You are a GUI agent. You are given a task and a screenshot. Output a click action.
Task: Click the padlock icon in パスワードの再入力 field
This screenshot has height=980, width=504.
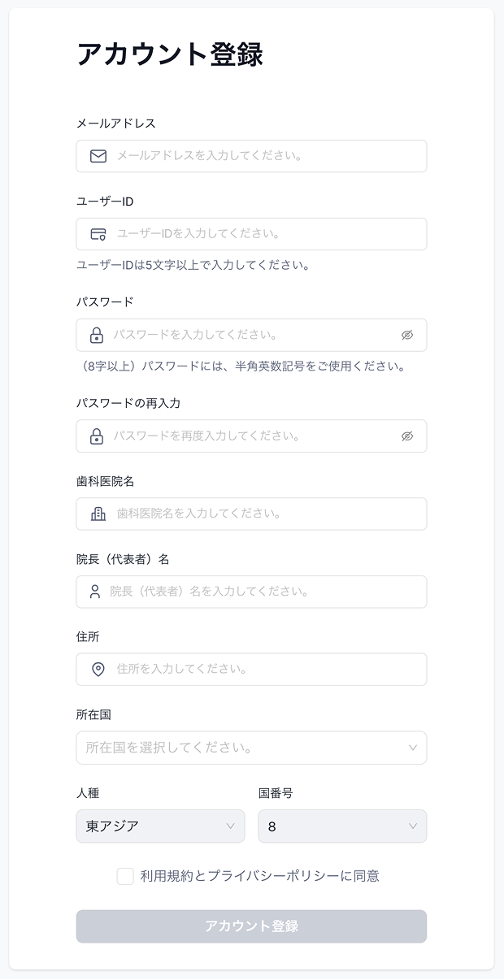coord(97,436)
